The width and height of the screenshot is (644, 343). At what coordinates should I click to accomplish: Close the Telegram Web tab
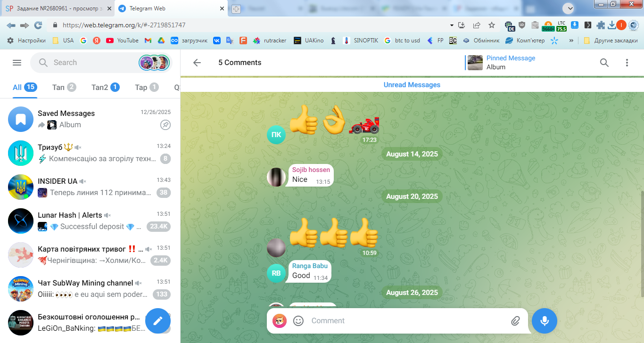222,8
